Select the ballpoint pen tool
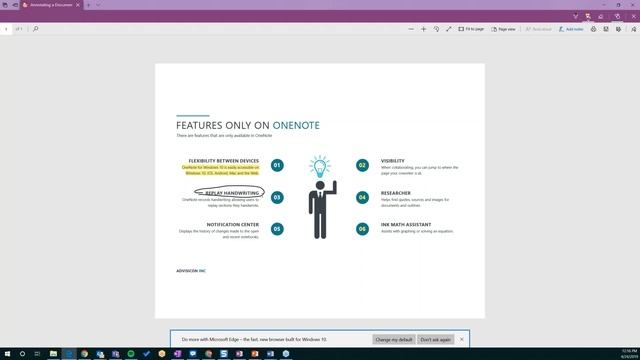 coord(576,16)
